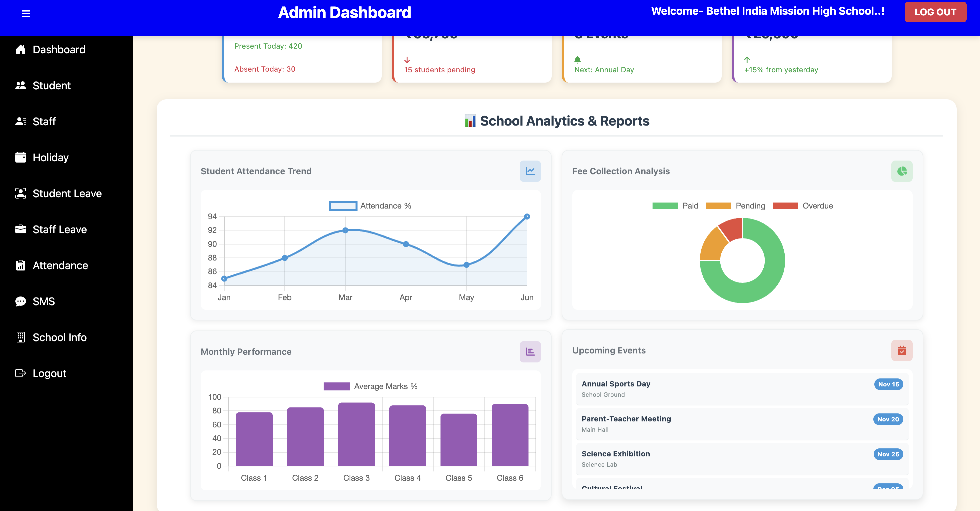This screenshot has height=511, width=980.
Task: Open the Dashboard sidebar icon
Action: pyautogui.click(x=20, y=49)
